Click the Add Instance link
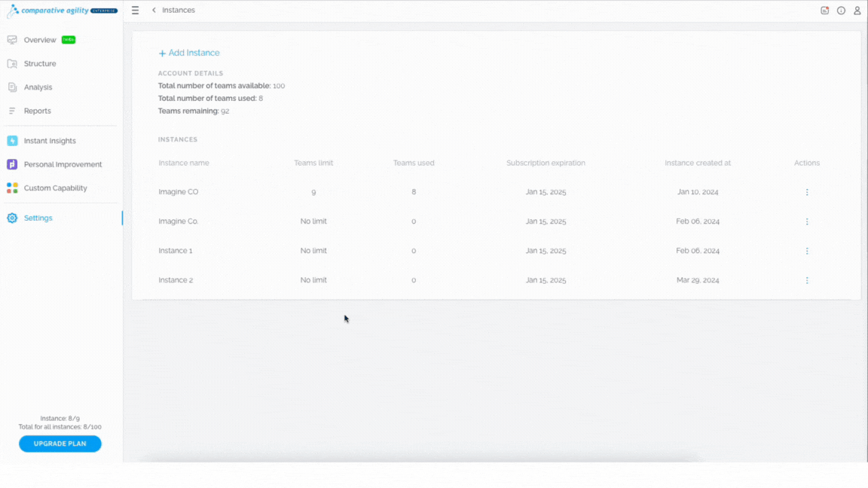This screenshot has width=868, height=488. pos(189,53)
